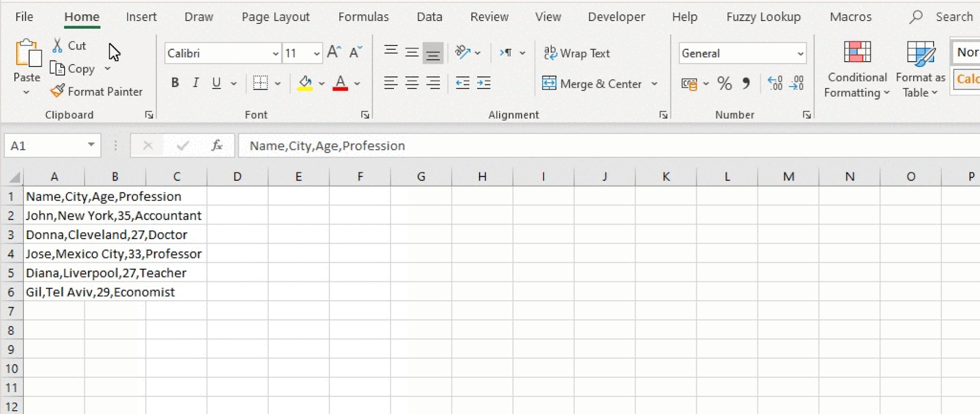
Task: Apply Comma Style format
Action: coord(746,83)
